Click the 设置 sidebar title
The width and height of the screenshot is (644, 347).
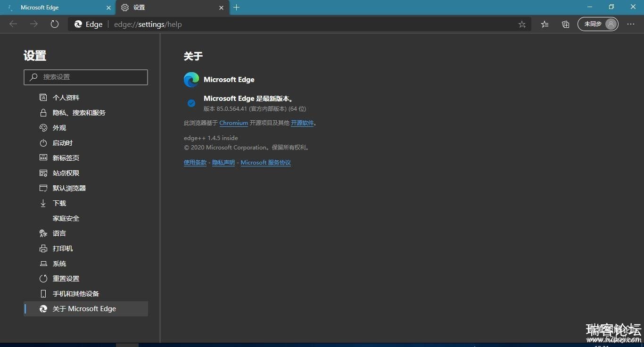(35, 56)
